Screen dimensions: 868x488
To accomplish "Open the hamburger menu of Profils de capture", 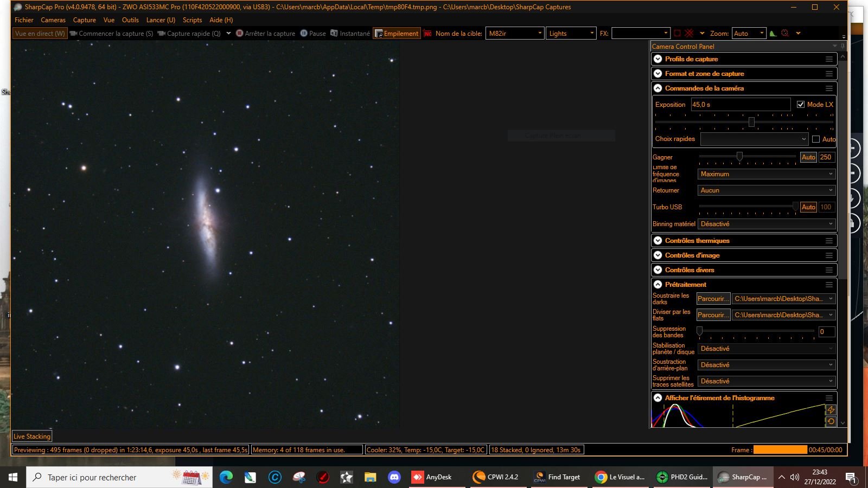I will (x=829, y=59).
